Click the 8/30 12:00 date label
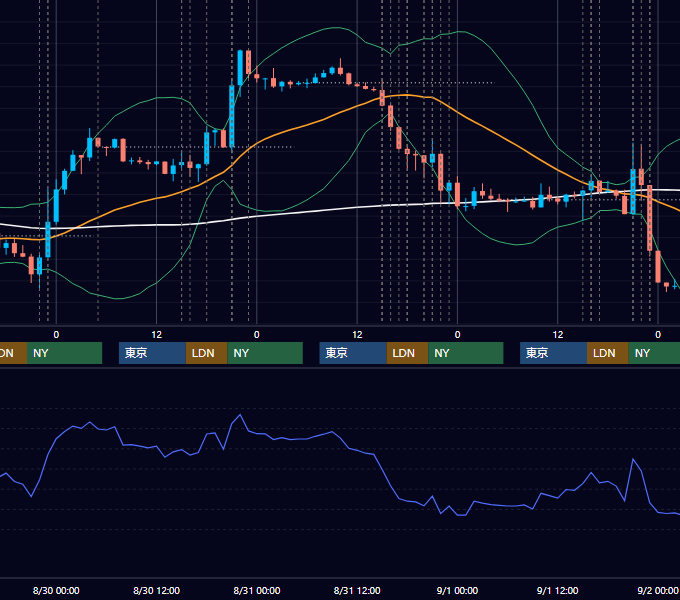Screen dimensions: 680x600 pyautogui.click(x=156, y=590)
